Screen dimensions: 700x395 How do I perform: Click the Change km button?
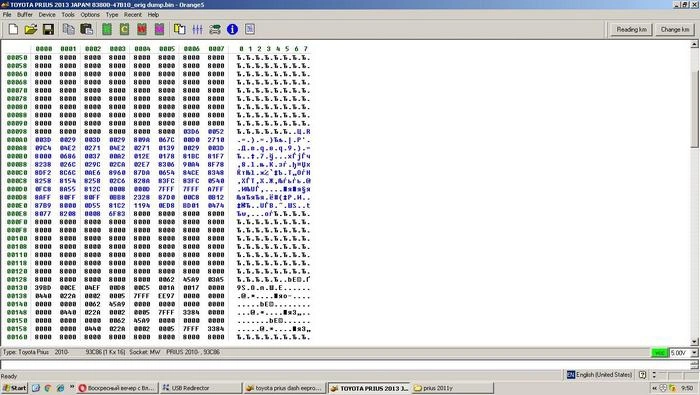pos(675,29)
